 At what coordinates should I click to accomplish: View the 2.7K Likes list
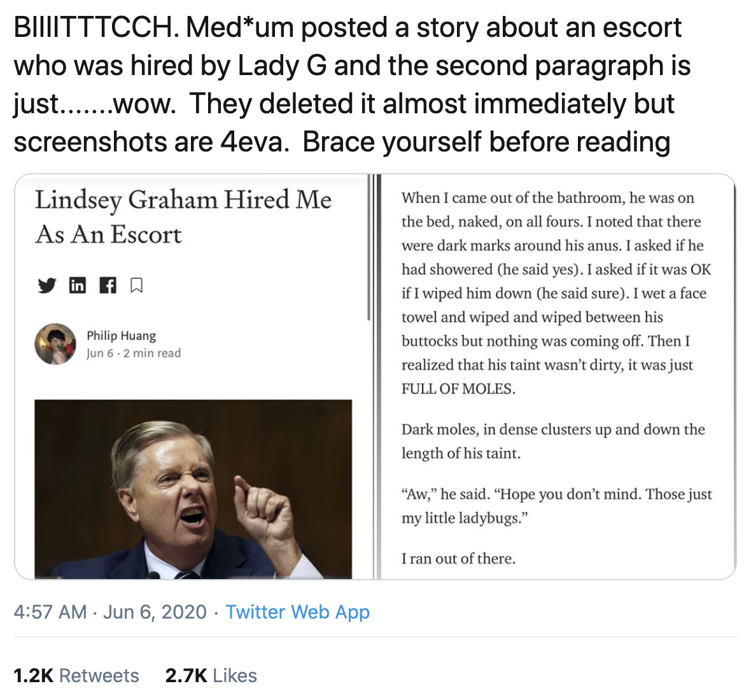point(211,675)
